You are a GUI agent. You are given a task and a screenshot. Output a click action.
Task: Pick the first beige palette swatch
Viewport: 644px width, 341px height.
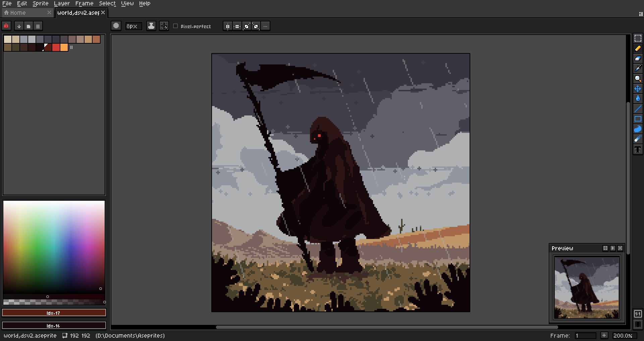pos(8,39)
